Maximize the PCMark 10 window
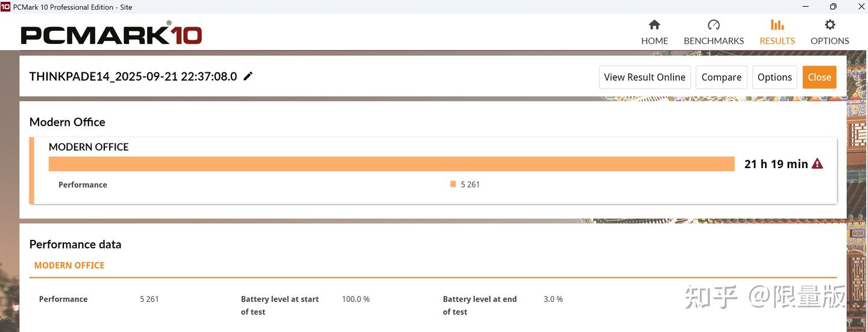The height and width of the screenshot is (332, 868). pyautogui.click(x=833, y=7)
